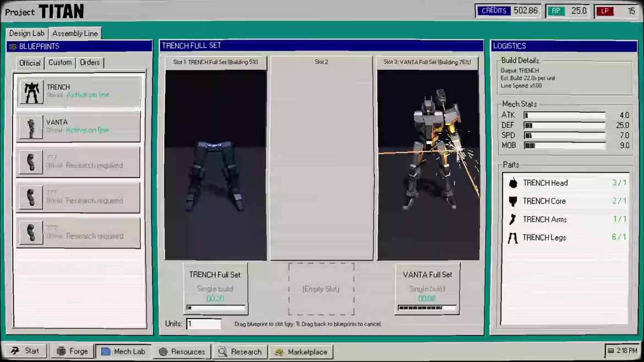Click the Marketplace taskbar icon
This screenshot has width=644, height=362.
point(279,352)
